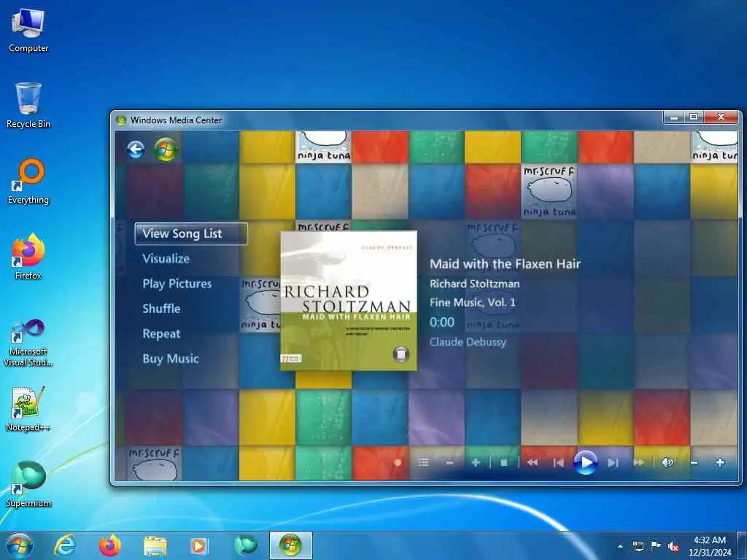Screen dimensions: 747x560
Task: Select the Everything desktop shortcut
Action: [x=28, y=182]
